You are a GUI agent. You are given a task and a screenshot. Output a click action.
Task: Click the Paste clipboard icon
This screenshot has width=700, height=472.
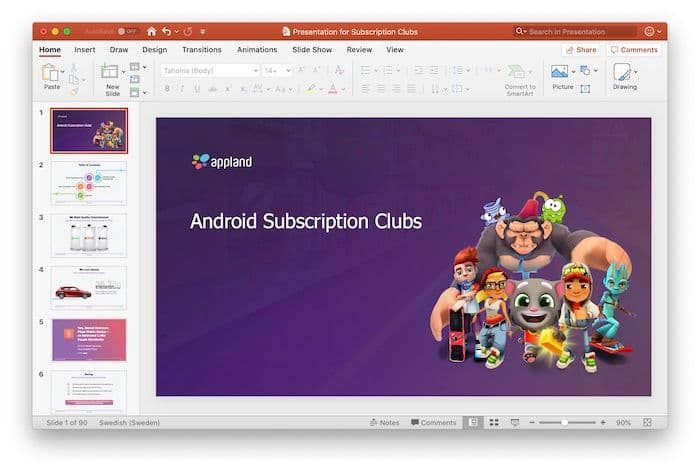pos(50,72)
